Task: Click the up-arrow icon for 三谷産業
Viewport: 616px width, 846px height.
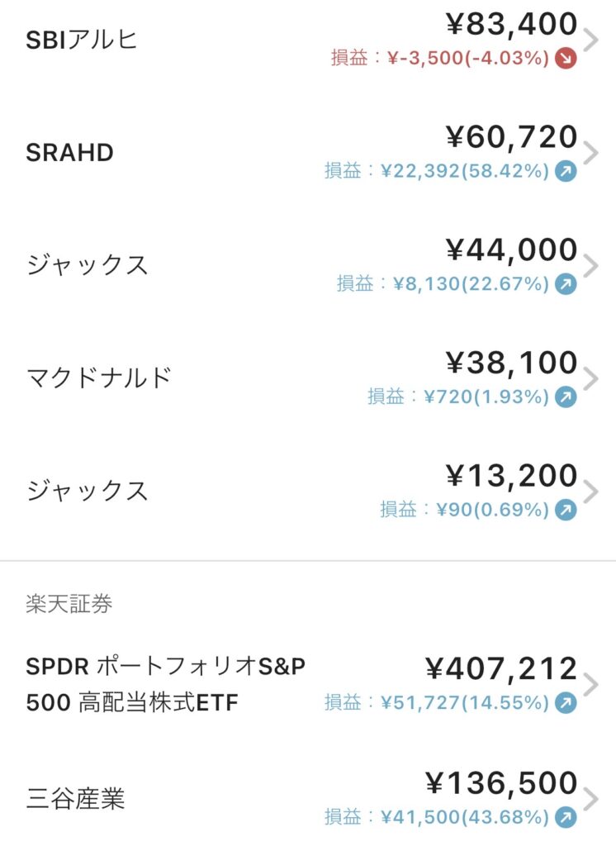Action: point(566,818)
